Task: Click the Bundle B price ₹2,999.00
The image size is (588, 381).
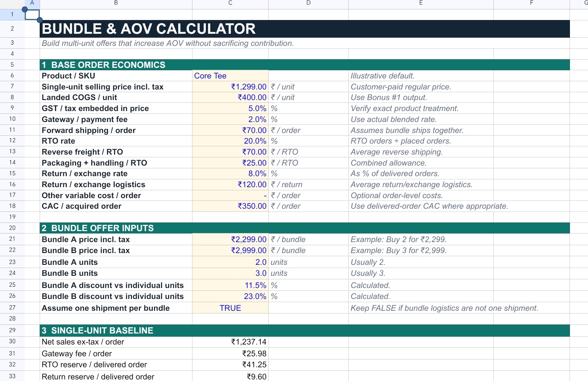Action: (249, 250)
